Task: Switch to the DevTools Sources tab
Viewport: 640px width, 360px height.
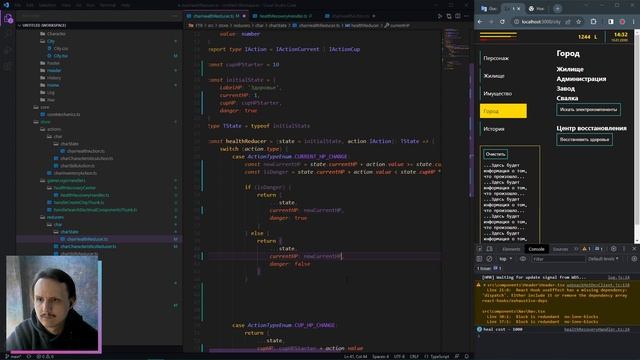Action: tap(560, 249)
